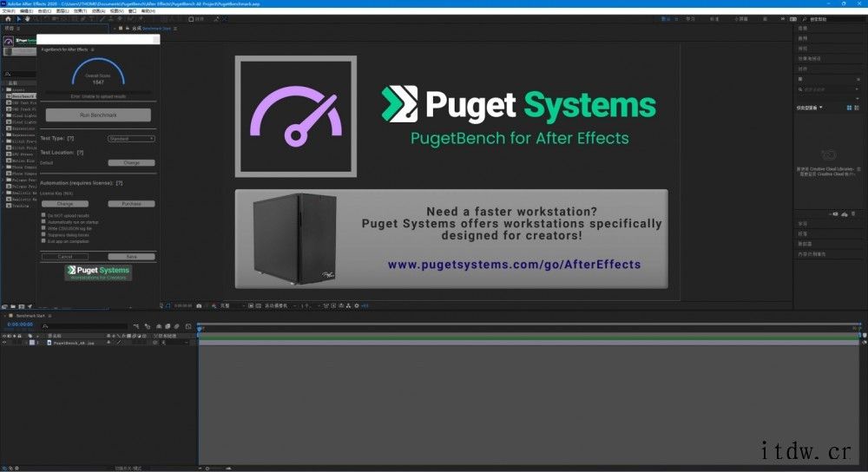The width and height of the screenshot is (868, 472).
Task: Click the reset exposure icon in viewer
Action: click(x=357, y=305)
